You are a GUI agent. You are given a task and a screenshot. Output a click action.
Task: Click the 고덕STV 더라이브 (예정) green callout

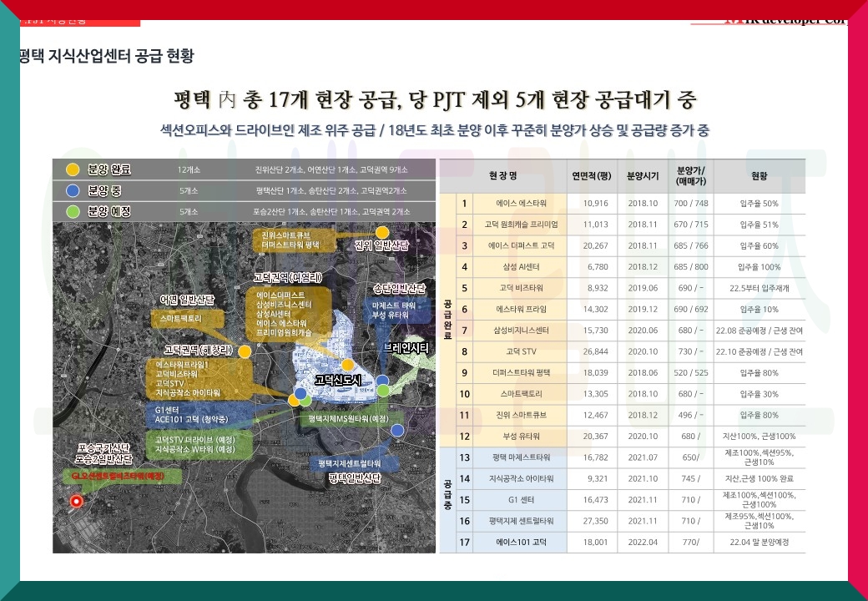pyautogui.click(x=199, y=444)
